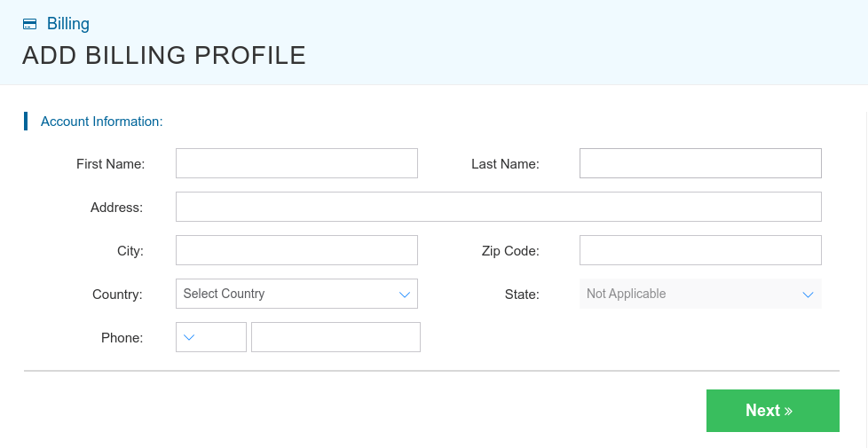Click the Phone label text

(x=122, y=338)
